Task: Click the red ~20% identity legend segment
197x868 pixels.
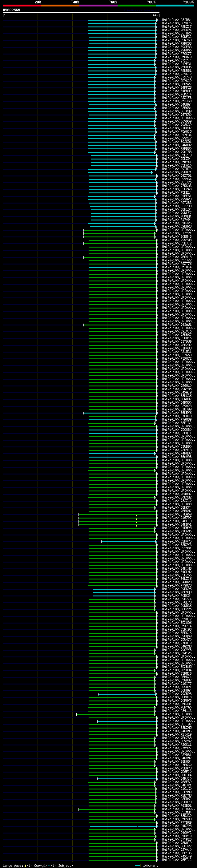Action: (22, 6)
